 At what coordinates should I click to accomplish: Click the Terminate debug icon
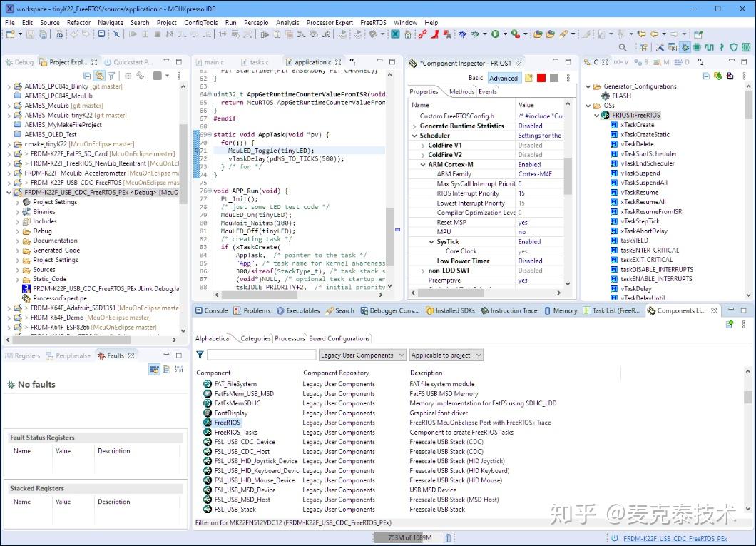tap(158, 34)
